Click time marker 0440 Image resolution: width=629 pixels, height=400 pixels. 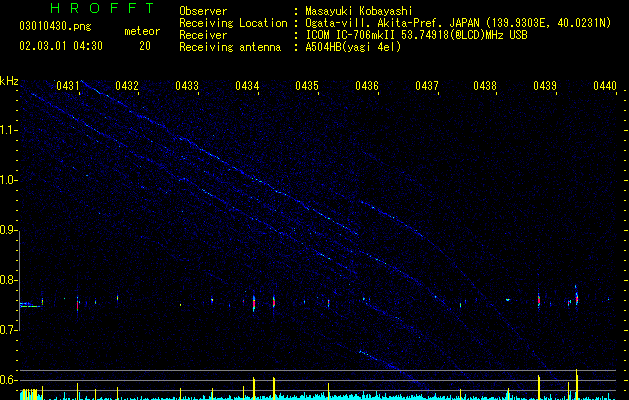click(605, 85)
